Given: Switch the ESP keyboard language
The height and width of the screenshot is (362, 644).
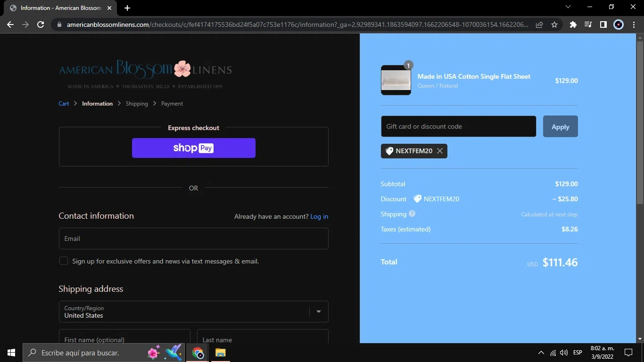Looking at the screenshot, I should 578,353.
